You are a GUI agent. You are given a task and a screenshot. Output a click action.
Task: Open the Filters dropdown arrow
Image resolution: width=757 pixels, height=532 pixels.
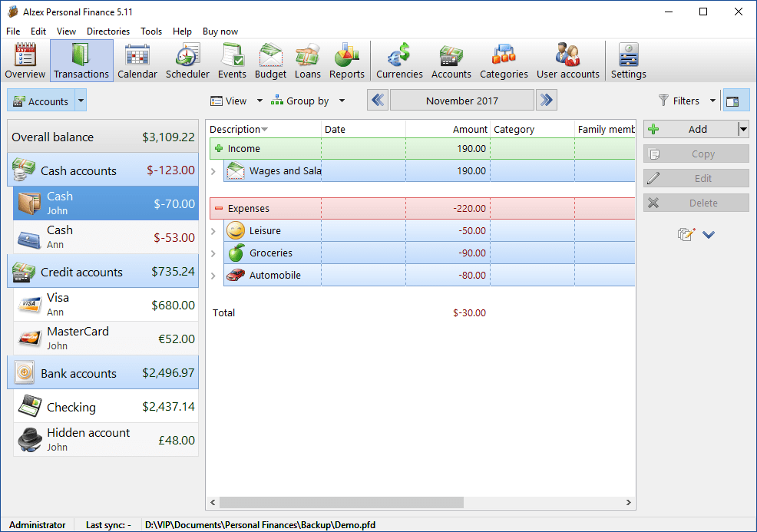pyautogui.click(x=712, y=101)
